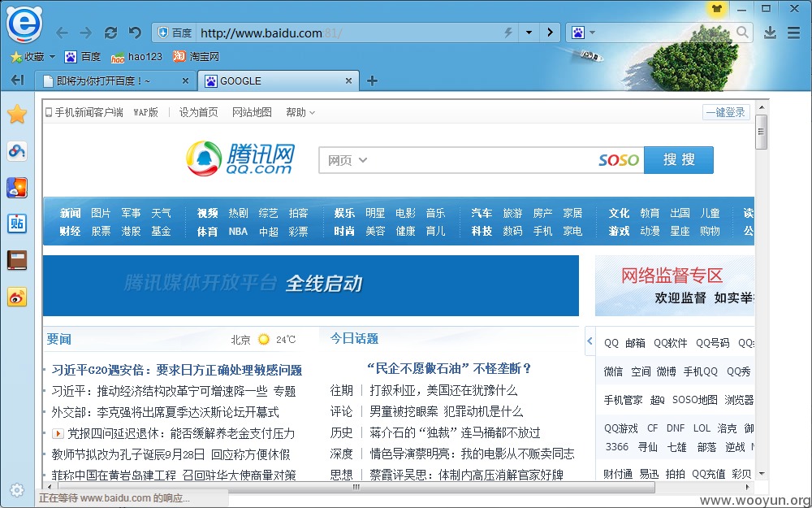
Task: Click the sidebar book reader icon
Action: [17, 260]
